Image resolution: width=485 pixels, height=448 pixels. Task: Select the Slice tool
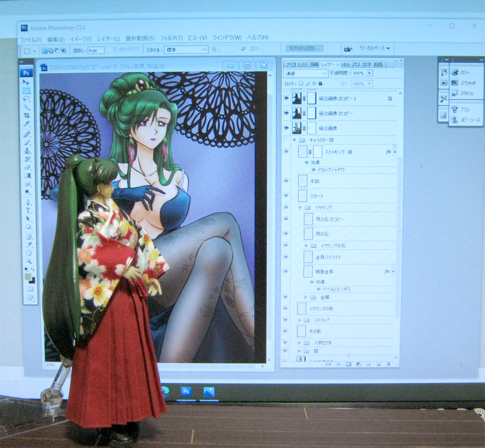point(27,124)
